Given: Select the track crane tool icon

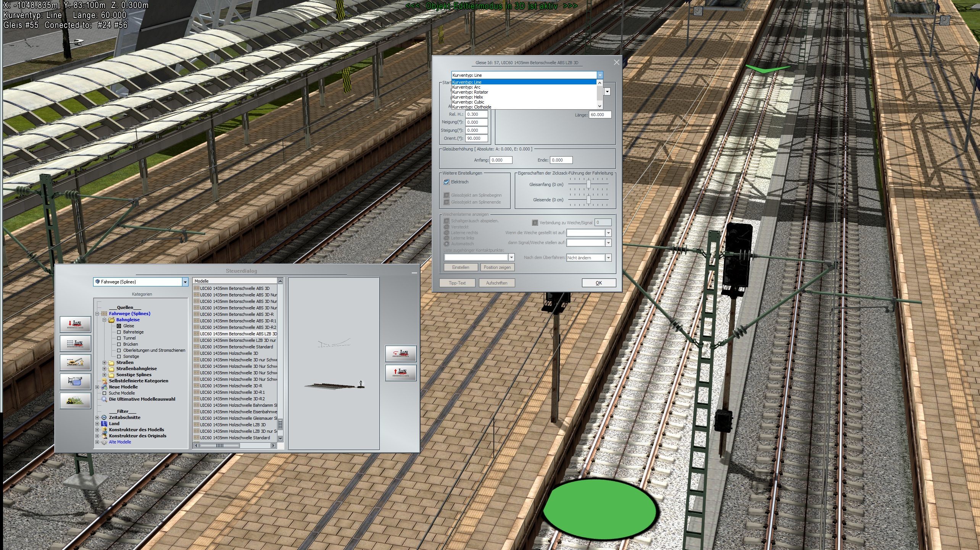Looking at the screenshot, I should pos(75,363).
